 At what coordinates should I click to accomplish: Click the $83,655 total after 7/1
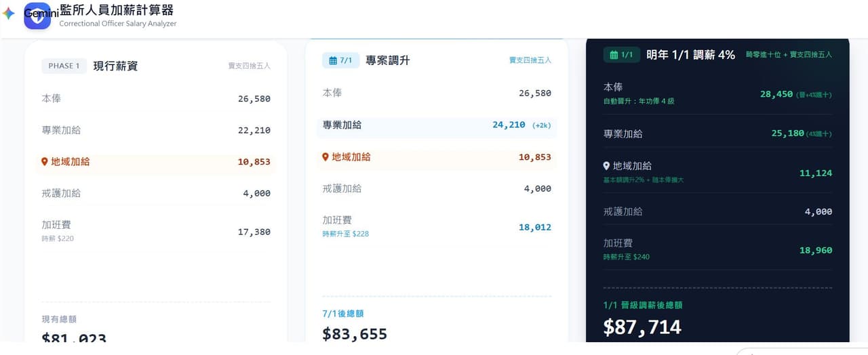click(x=355, y=334)
